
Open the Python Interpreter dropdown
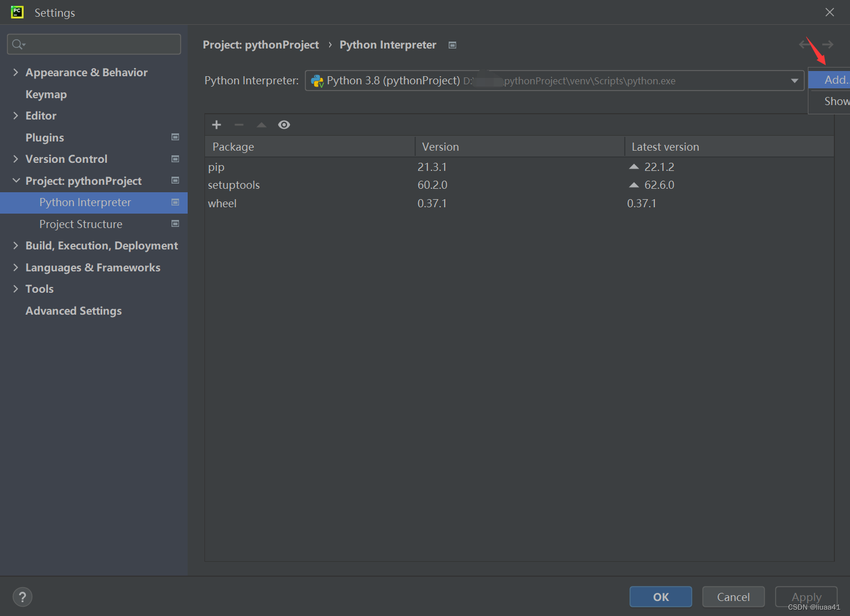pos(795,81)
